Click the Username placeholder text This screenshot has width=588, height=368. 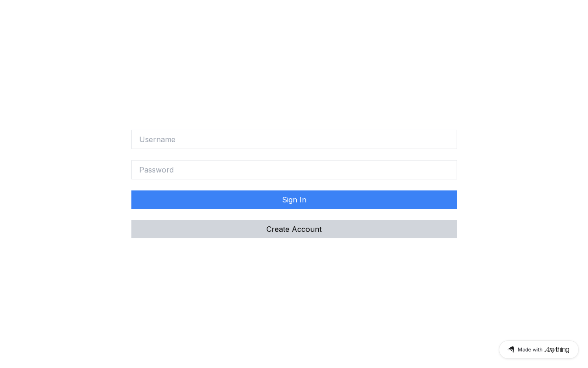[158, 139]
